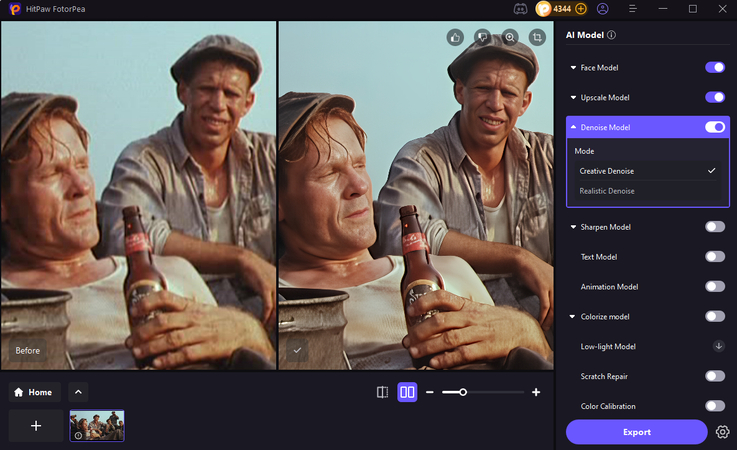The height and width of the screenshot is (450, 737).
Task: Click the magnifier zoom icon on preview
Action: click(x=510, y=37)
